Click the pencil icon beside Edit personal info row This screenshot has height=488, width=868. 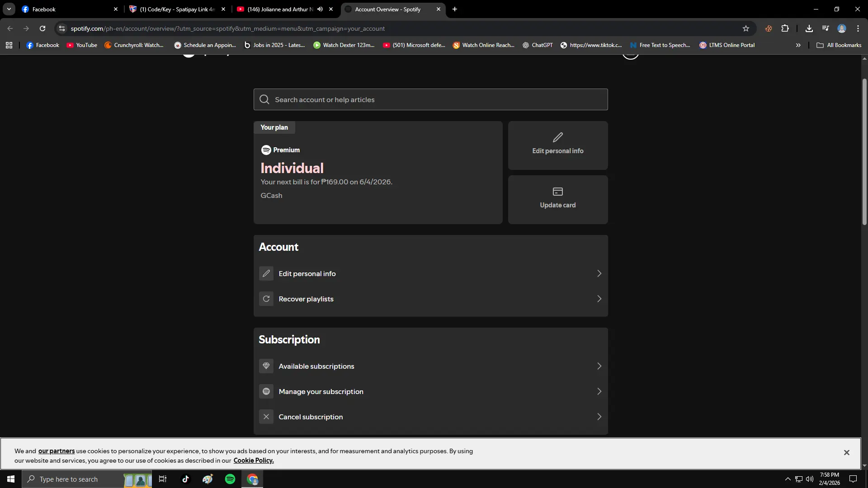click(x=266, y=273)
